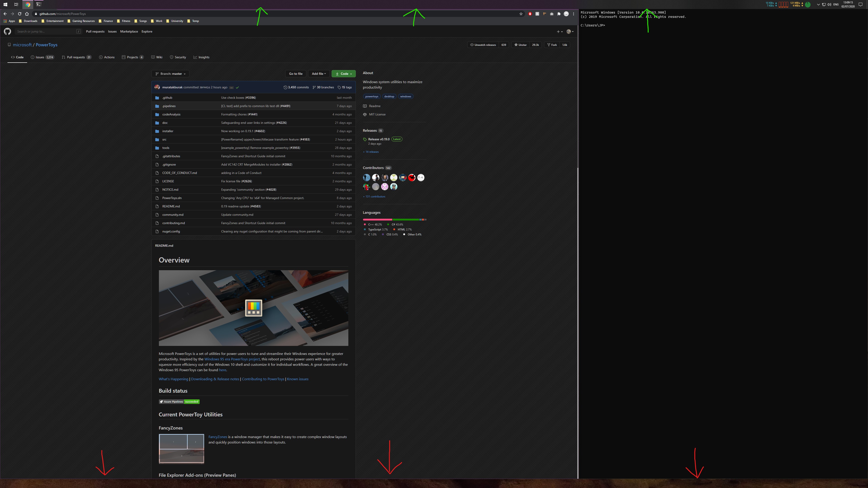Switch to the Actions tab
This screenshot has width=868, height=488.
click(x=107, y=57)
